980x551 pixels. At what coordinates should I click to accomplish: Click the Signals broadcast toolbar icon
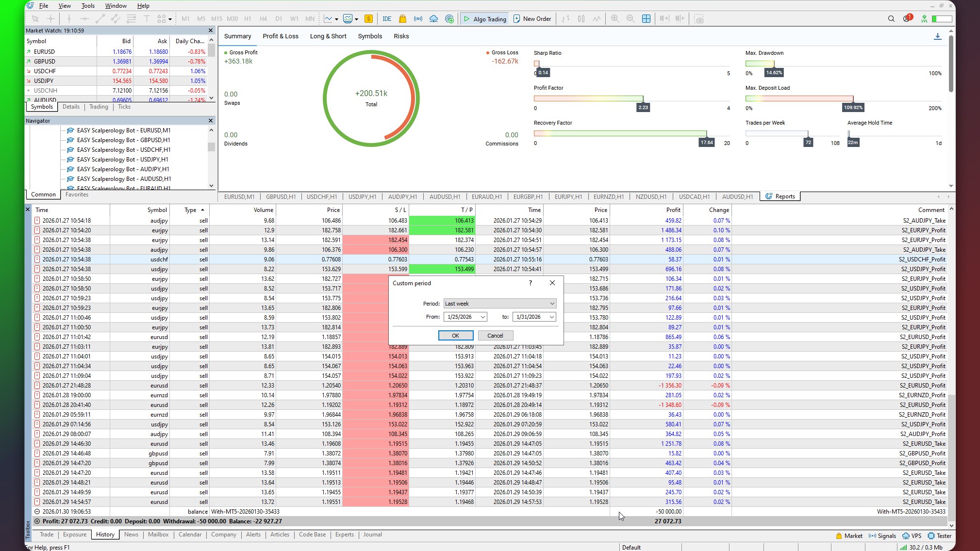tap(418, 19)
